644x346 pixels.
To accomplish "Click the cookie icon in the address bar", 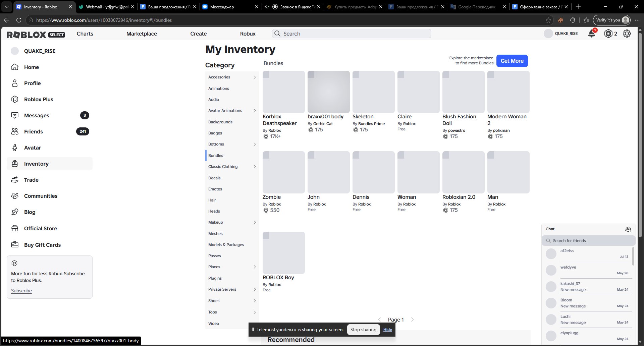I will point(560,20).
